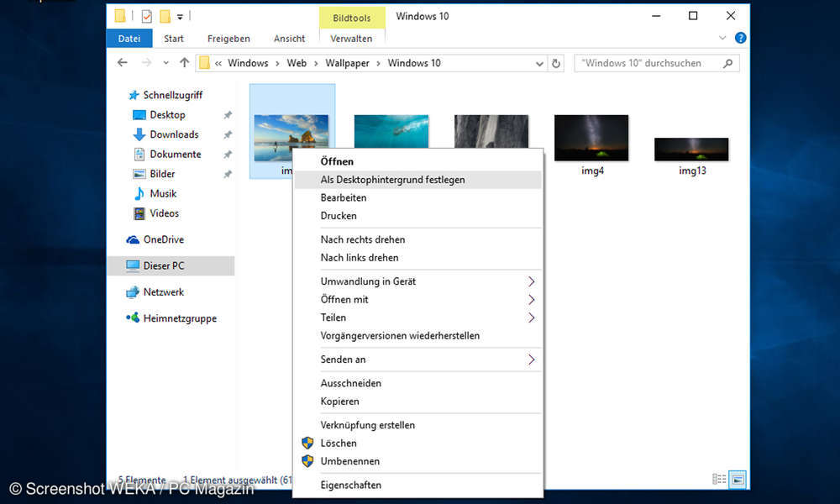Unpin Bilder from Schnellzugriff
Screen dimensions: 840x504
pos(228,174)
